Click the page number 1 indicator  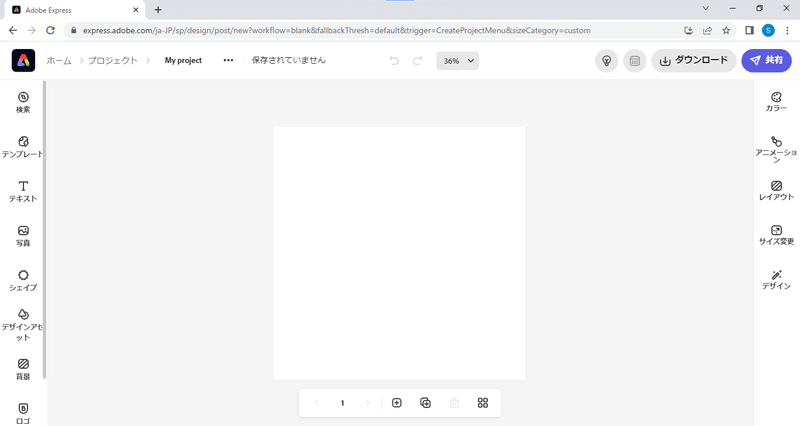342,403
